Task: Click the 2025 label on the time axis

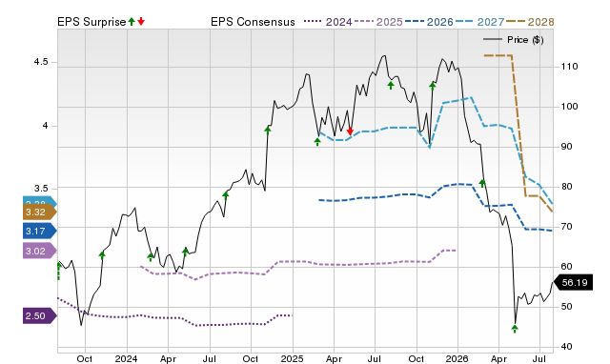Action: pyautogui.click(x=292, y=358)
